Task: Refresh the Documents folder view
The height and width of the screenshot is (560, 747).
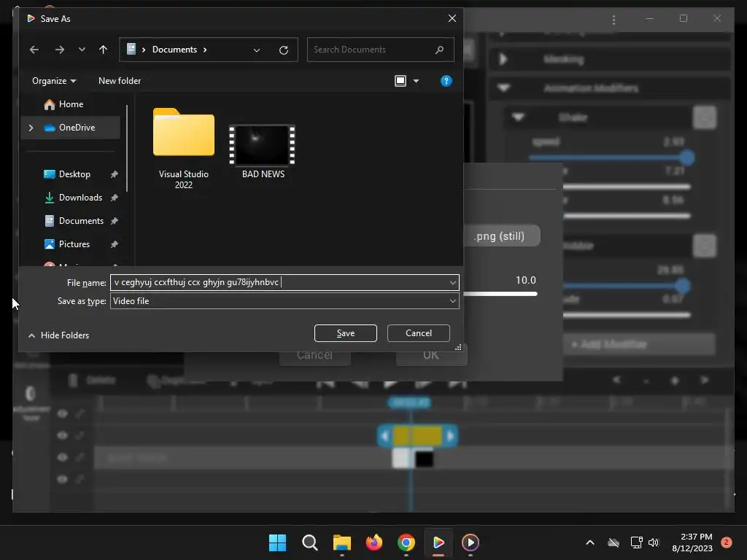Action: pos(284,50)
